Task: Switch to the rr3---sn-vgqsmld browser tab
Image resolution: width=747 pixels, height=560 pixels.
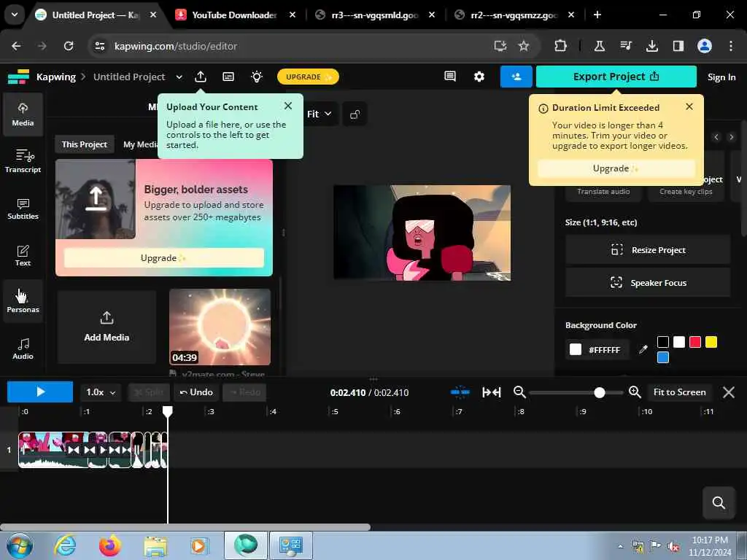Action: click(x=374, y=15)
